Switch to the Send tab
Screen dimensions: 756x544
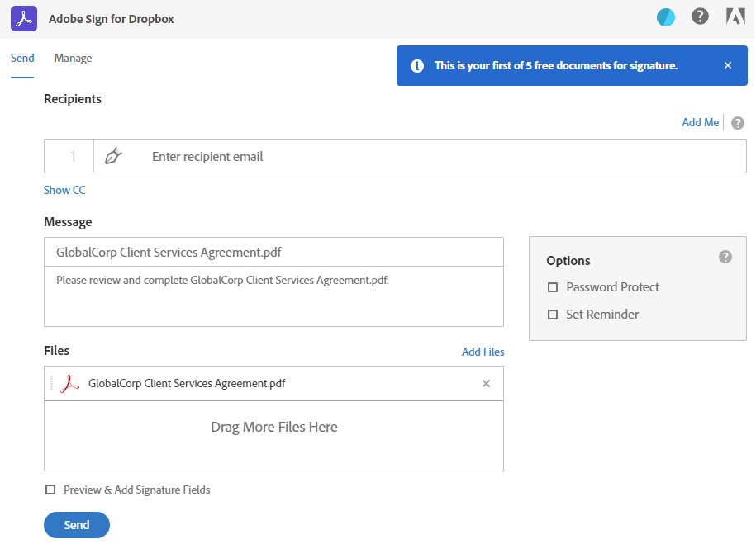click(x=22, y=59)
